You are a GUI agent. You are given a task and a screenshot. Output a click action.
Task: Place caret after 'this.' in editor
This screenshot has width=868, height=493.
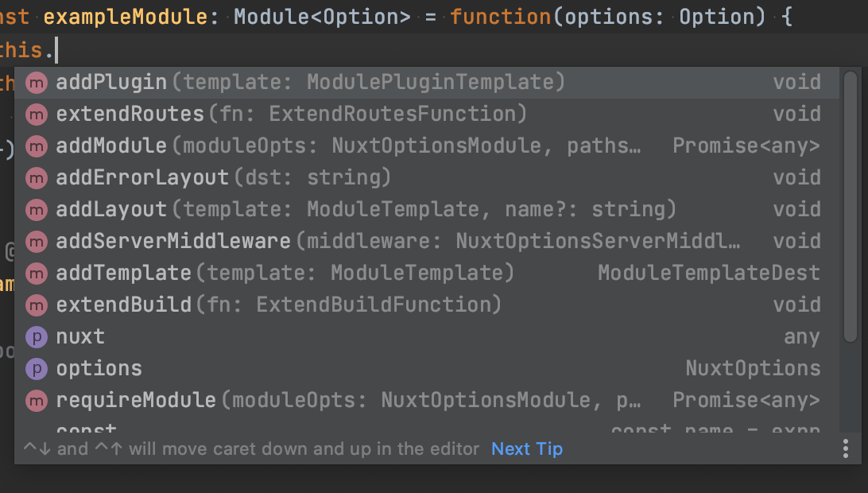[58, 52]
